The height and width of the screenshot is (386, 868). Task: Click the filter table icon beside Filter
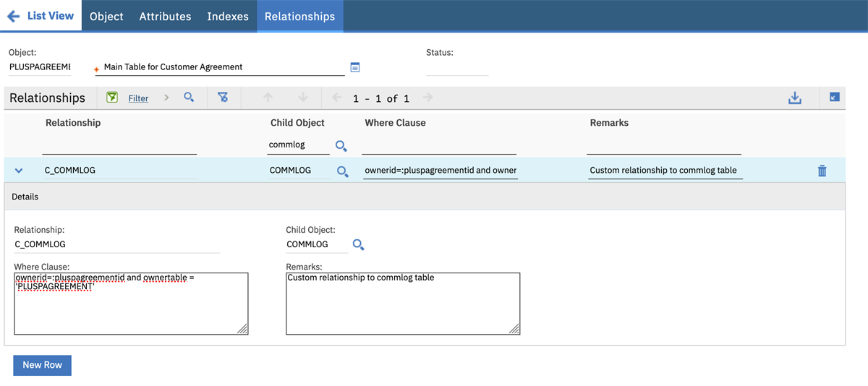pyautogui.click(x=112, y=98)
